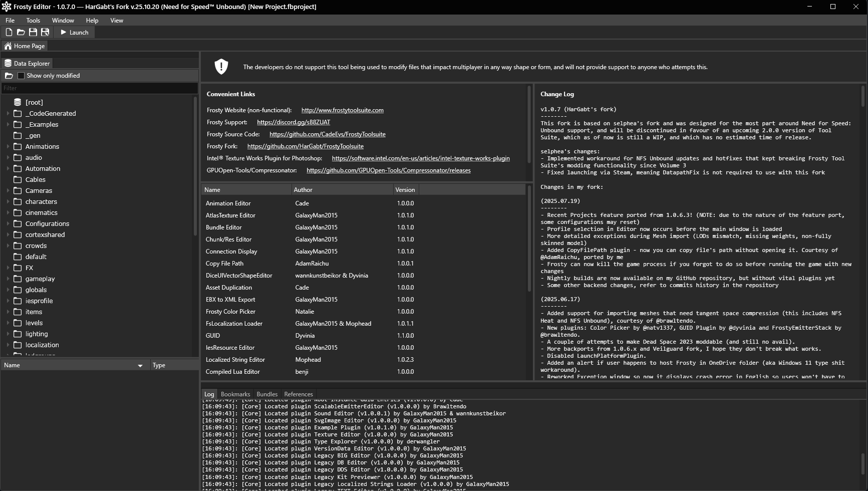Open the HarGabt FrostyToolsuite fork link

coord(306,146)
